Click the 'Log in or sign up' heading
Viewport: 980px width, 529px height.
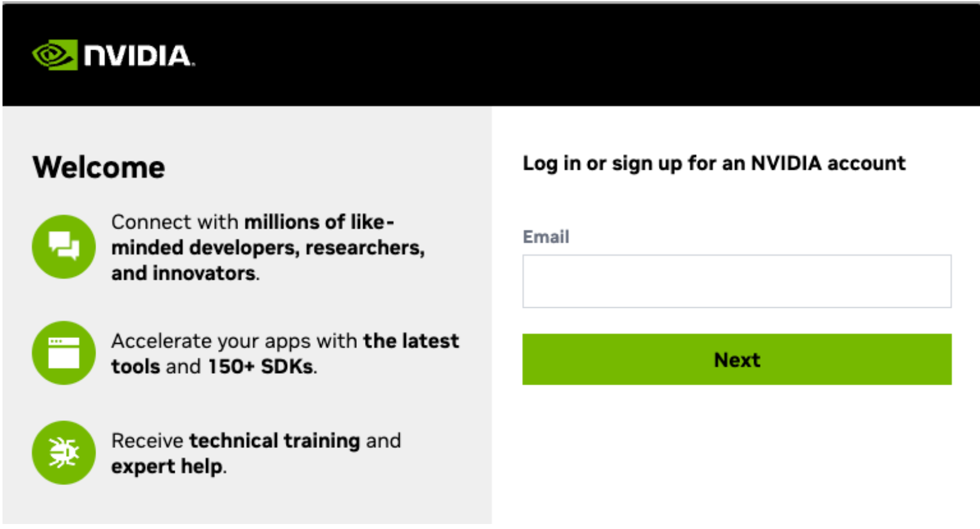[x=714, y=163]
